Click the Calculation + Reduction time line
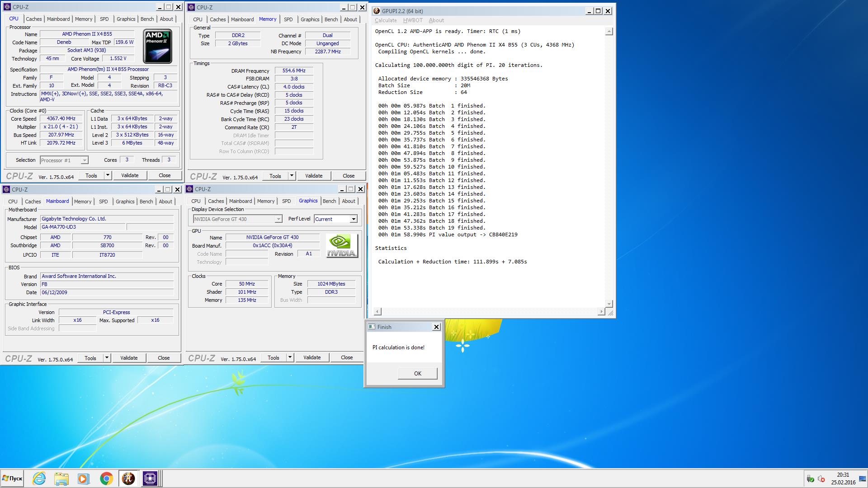The width and height of the screenshot is (868, 488). 453,262
